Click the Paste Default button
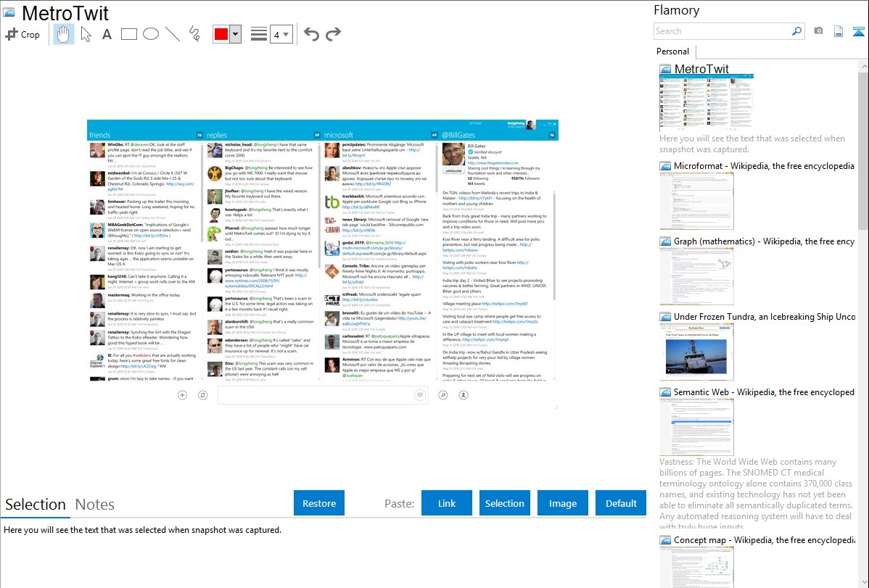This screenshot has height=588, width=869. coord(621,503)
